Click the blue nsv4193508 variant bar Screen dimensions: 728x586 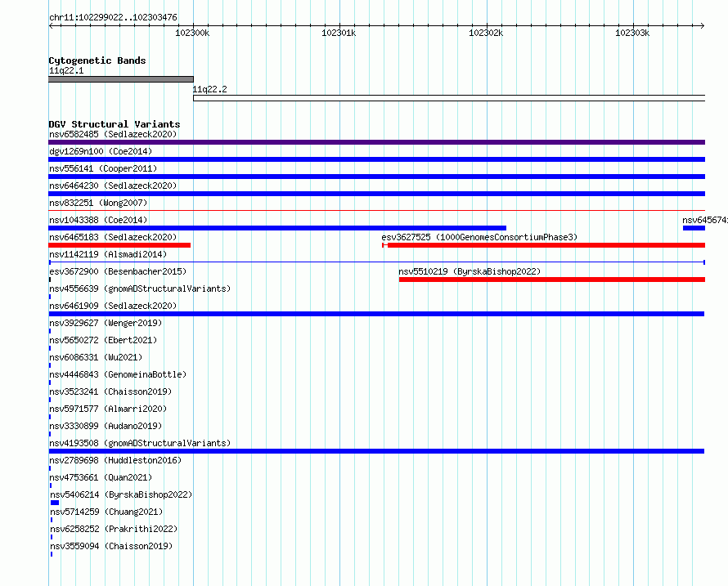[376, 451]
